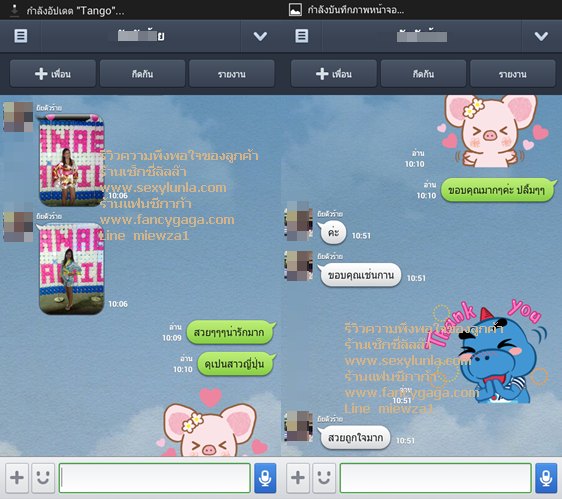
Task: Open the right chat's menu list icon
Action: (301, 36)
